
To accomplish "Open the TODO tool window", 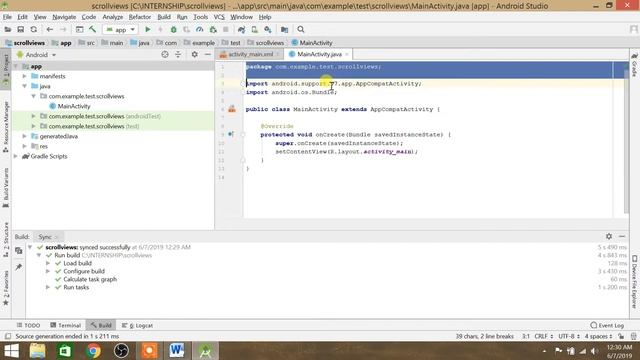I will pyautogui.click(x=28, y=326).
